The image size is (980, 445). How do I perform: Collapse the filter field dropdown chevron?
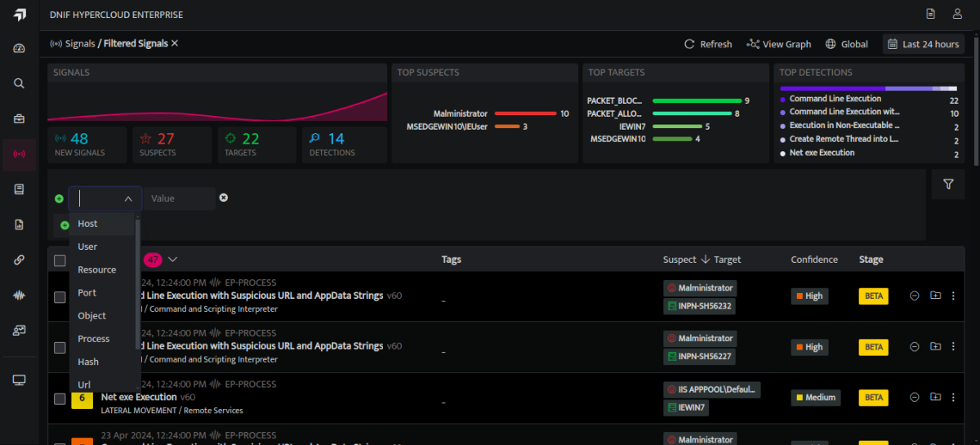point(128,198)
